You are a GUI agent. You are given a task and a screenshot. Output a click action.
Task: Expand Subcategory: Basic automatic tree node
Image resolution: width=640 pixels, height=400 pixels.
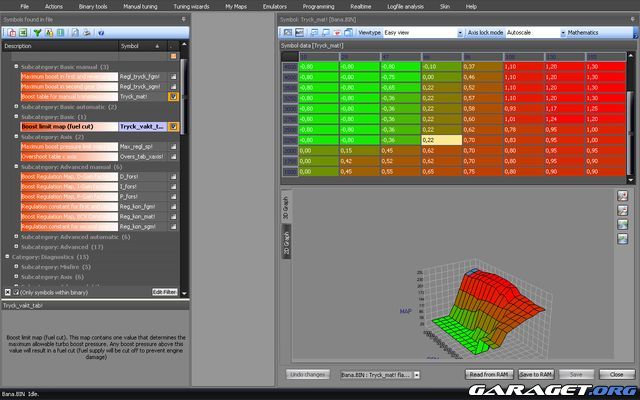[x=16, y=106]
